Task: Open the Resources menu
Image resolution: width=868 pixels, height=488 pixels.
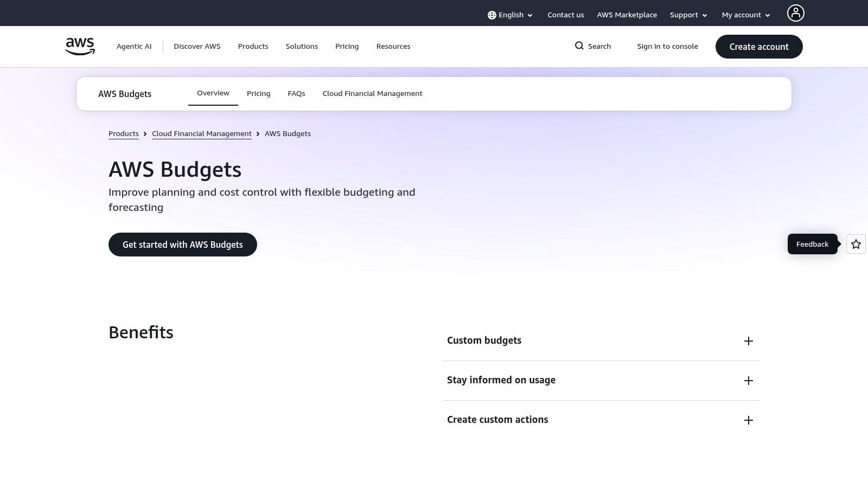Action: (x=393, y=46)
